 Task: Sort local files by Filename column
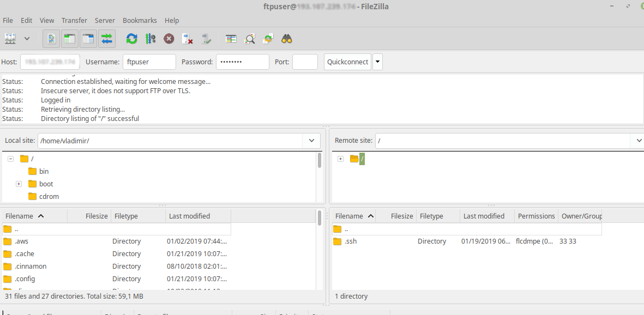point(35,216)
